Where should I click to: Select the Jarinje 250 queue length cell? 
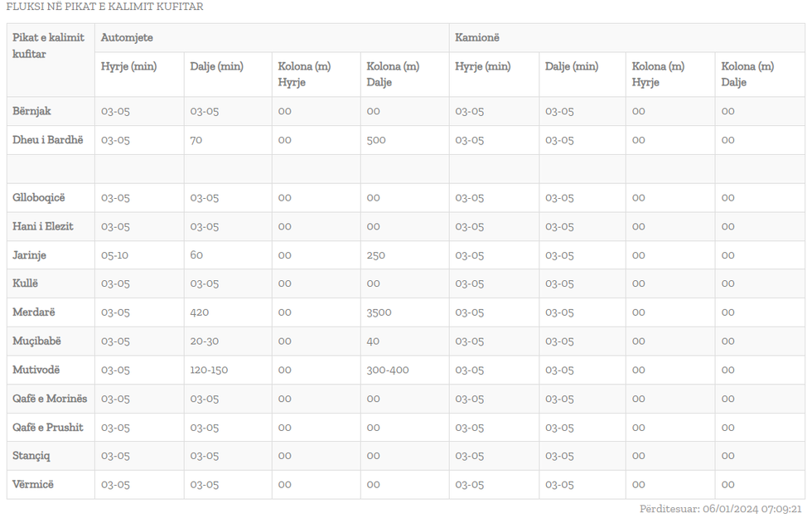click(x=376, y=255)
